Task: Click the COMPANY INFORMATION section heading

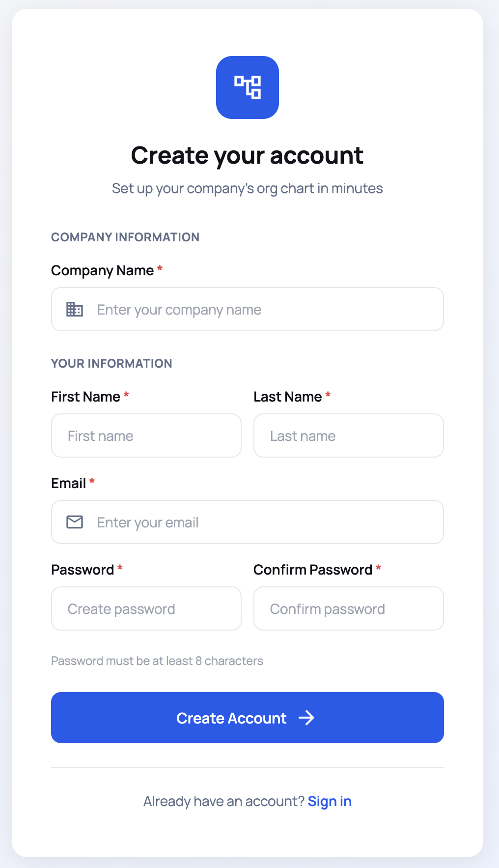Action: tap(125, 237)
